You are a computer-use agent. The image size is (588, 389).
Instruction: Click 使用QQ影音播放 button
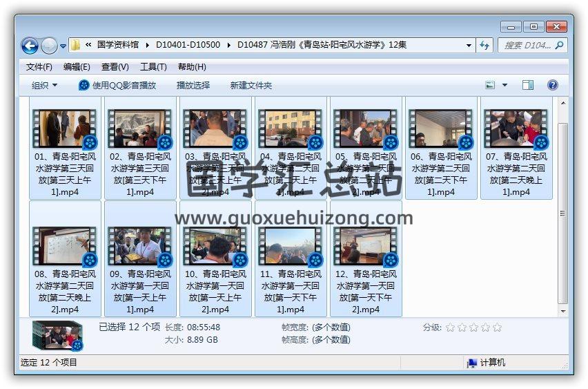[117, 85]
